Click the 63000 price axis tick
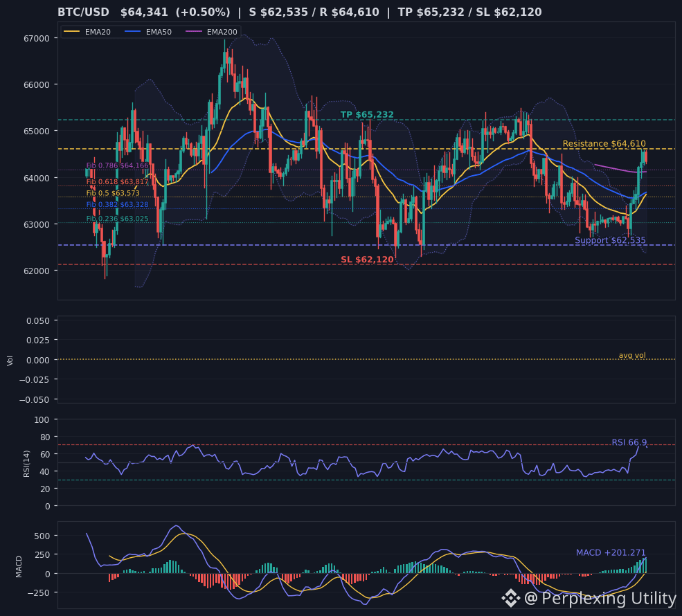 [37, 224]
